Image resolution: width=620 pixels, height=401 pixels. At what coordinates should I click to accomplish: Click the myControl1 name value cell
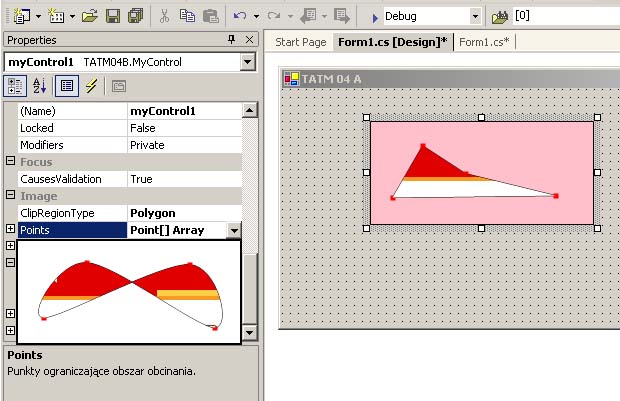tap(184, 111)
